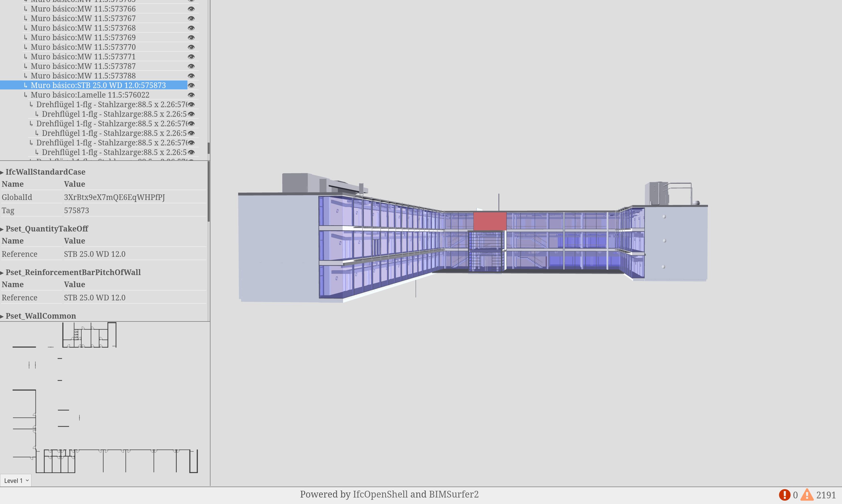Toggle eye icon for Muro básico:MW 11.5:573768
The image size is (842, 504).
pyautogui.click(x=191, y=28)
